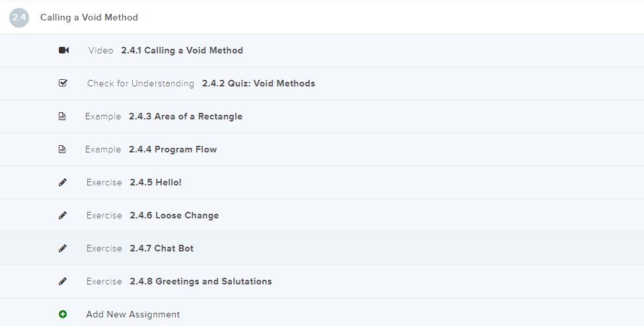This screenshot has height=326, width=644.
Task: Collapse the Calling a Void Method section
Action: point(89,18)
